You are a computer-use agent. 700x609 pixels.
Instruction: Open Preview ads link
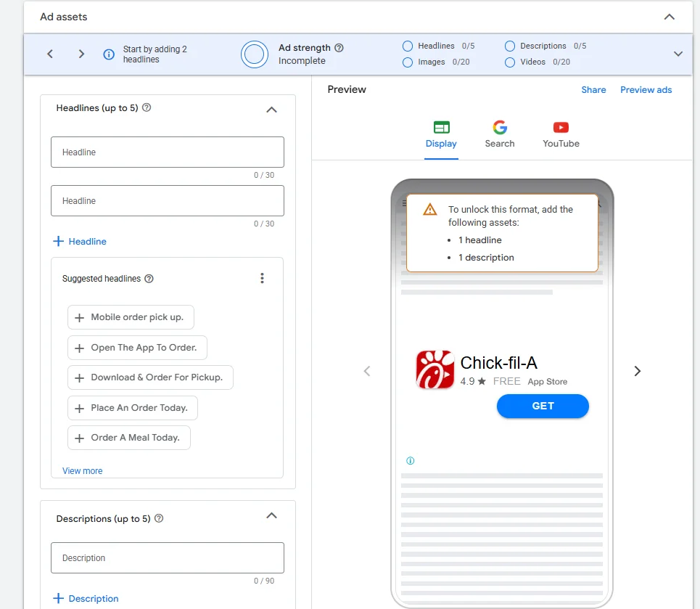pyautogui.click(x=646, y=90)
